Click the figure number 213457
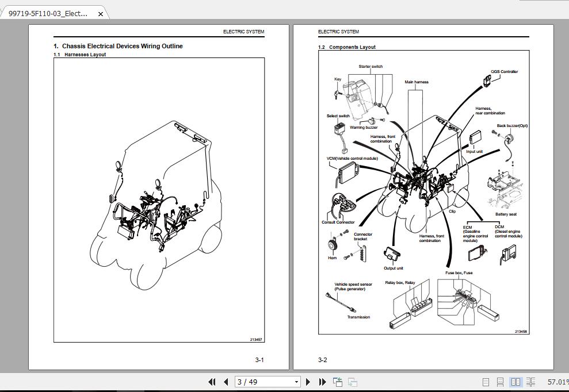 point(256,340)
